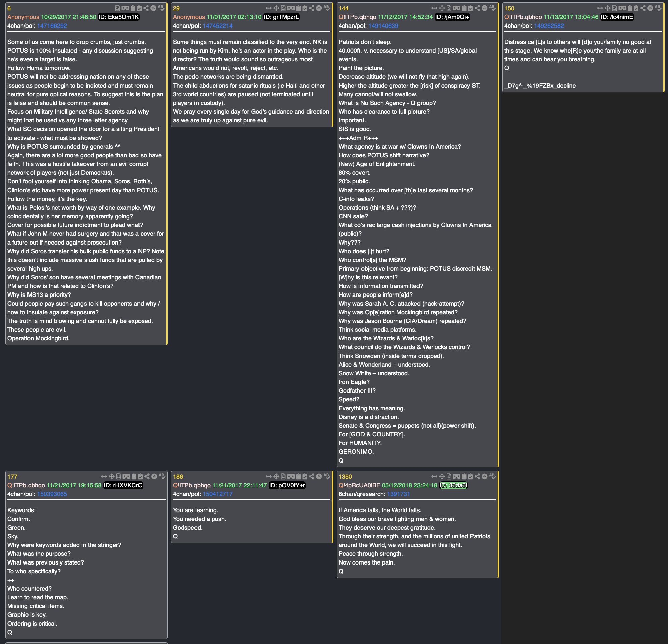Click the AB spellcheck icon on post 6
This screenshot has width=668, height=644.
coord(161,8)
